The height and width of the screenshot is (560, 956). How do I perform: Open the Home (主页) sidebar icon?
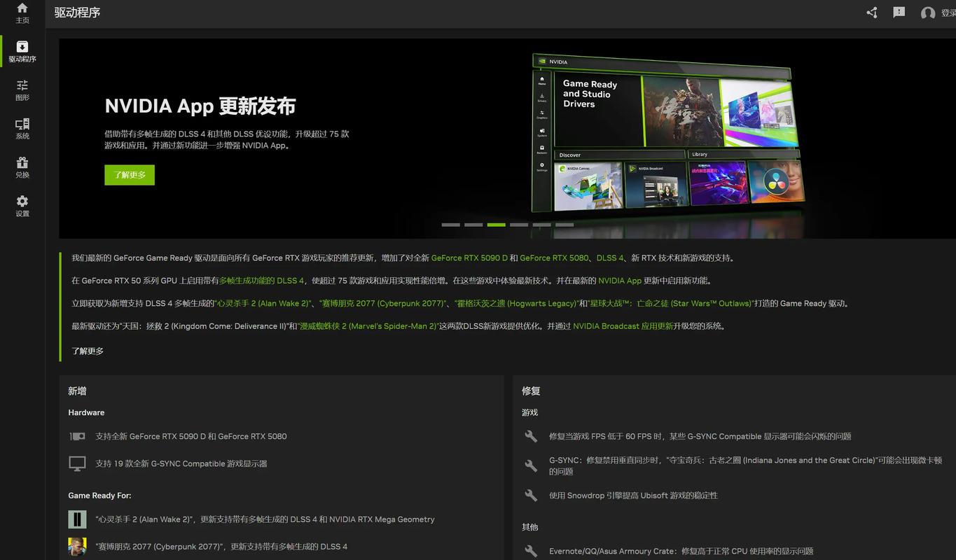pyautogui.click(x=22, y=13)
